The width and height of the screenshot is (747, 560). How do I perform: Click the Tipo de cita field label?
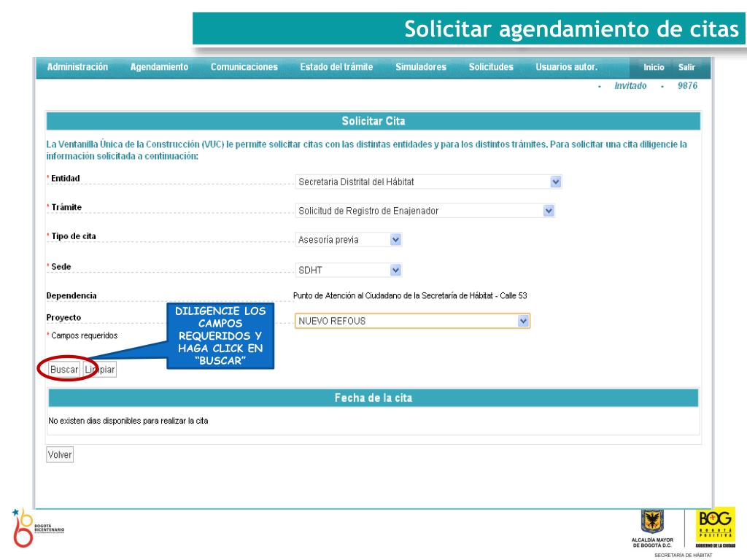[74, 236]
